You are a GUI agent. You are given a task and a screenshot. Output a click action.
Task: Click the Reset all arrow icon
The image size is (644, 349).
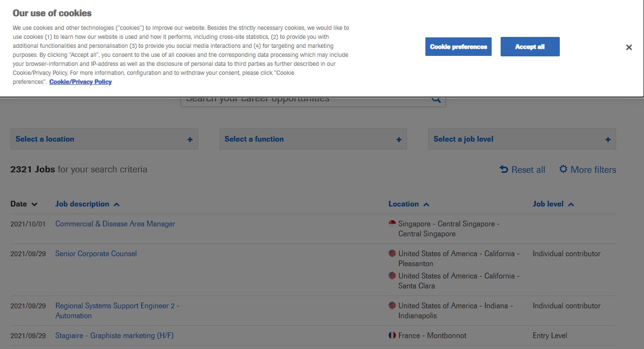point(504,170)
